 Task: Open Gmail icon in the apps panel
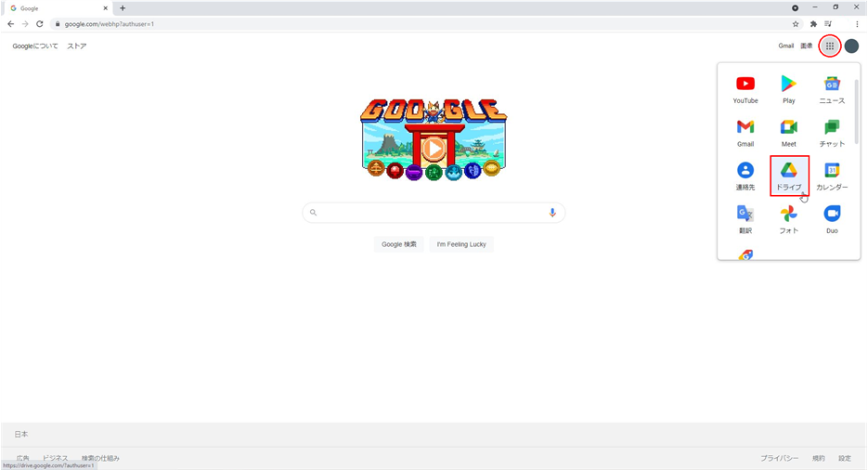[745, 133]
